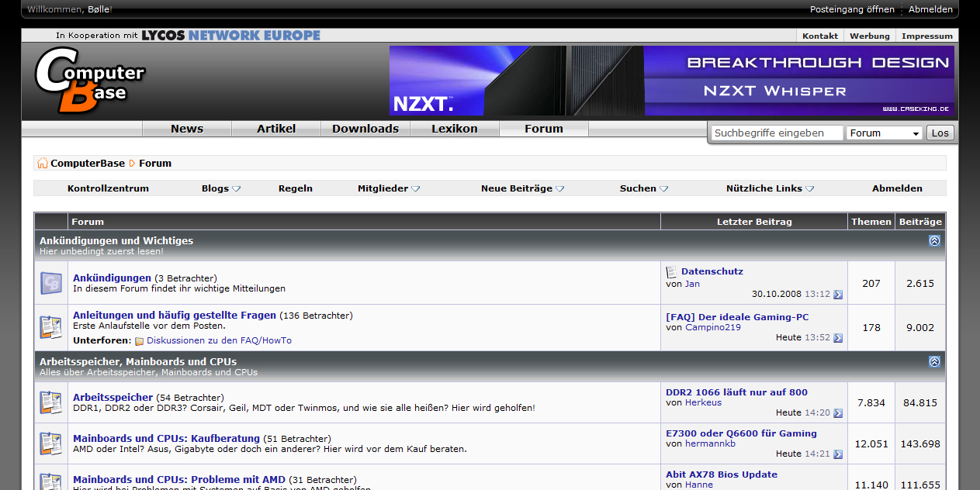Click the Mainboards und CPUs: Kaufberatung forum icon
Image resolution: width=980 pixels, height=490 pixels.
pyautogui.click(x=51, y=443)
